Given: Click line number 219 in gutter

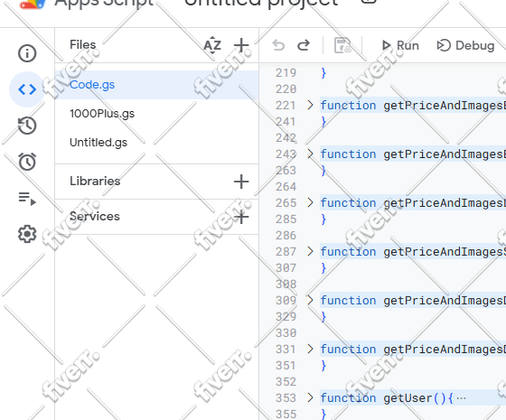Looking at the screenshot, I should tap(286, 73).
